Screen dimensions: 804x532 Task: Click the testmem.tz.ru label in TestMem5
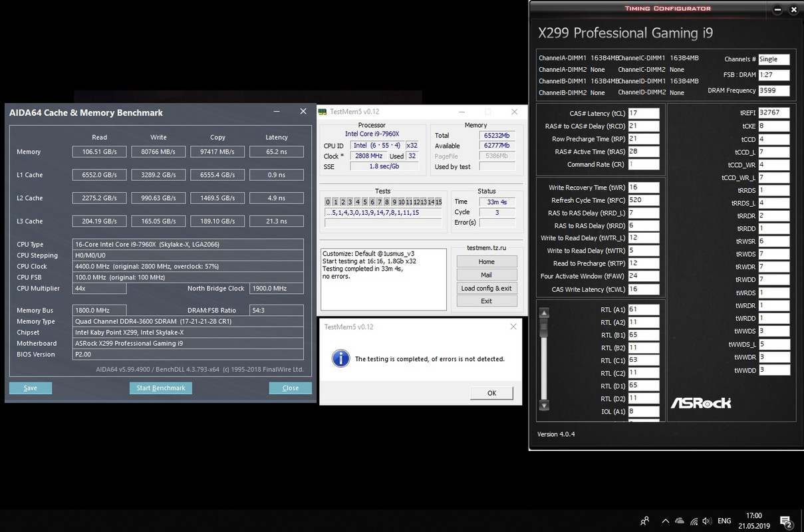[486, 247]
